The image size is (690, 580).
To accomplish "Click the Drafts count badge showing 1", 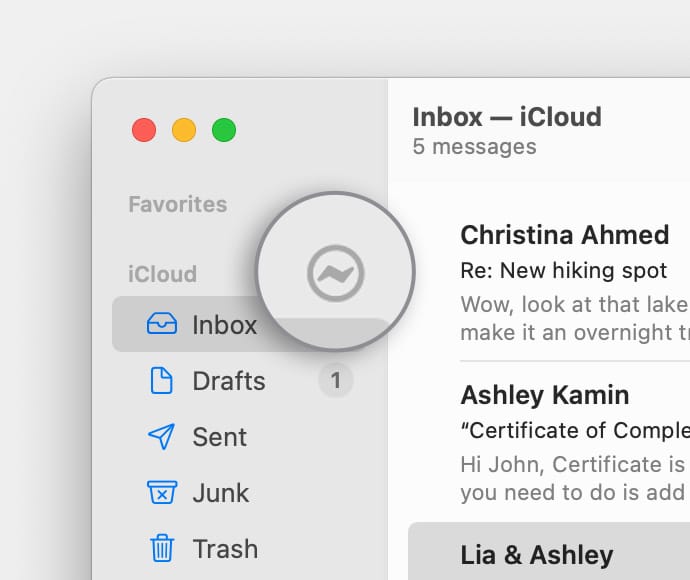I will tap(336, 381).
